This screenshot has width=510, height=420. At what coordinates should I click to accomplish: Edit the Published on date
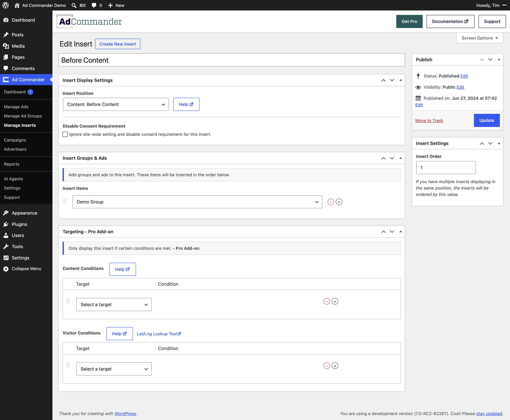419,105
